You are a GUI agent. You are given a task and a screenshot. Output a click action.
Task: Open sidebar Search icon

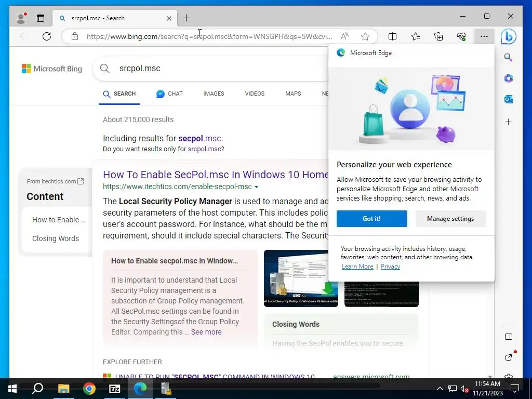click(x=508, y=57)
